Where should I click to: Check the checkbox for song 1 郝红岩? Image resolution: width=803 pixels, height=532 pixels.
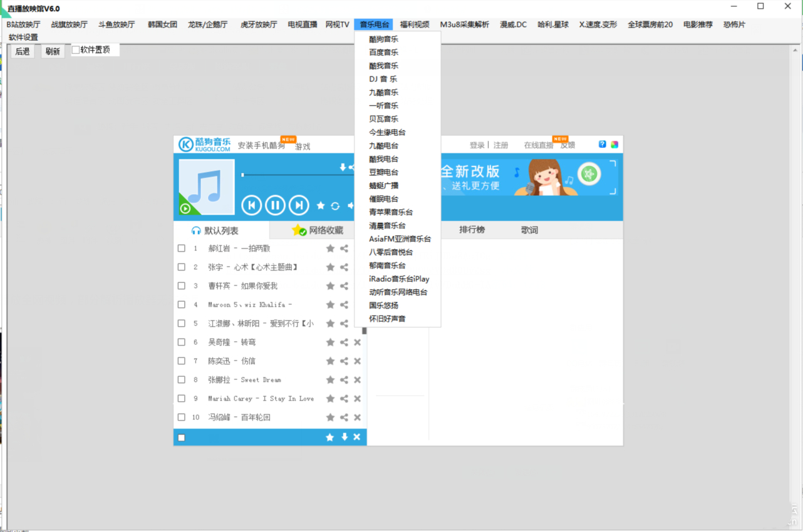181,248
